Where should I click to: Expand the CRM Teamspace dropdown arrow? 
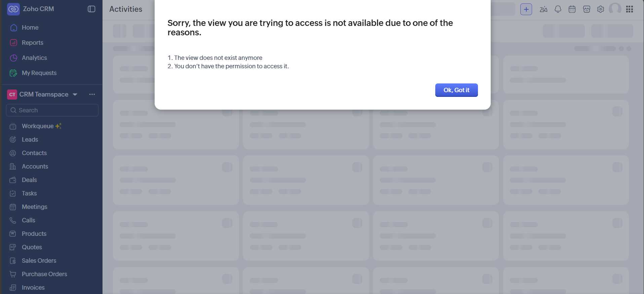75,95
